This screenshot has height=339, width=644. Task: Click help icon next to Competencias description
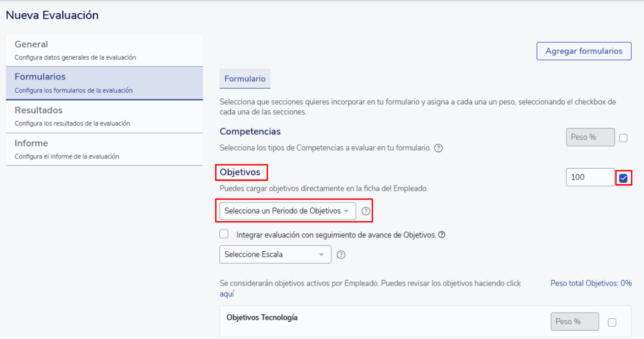(x=439, y=148)
